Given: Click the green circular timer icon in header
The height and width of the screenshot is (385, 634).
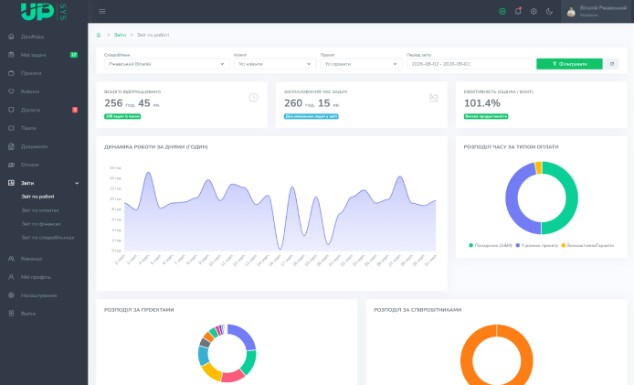Looking at the screenshot, I should [x=502, y=11].
